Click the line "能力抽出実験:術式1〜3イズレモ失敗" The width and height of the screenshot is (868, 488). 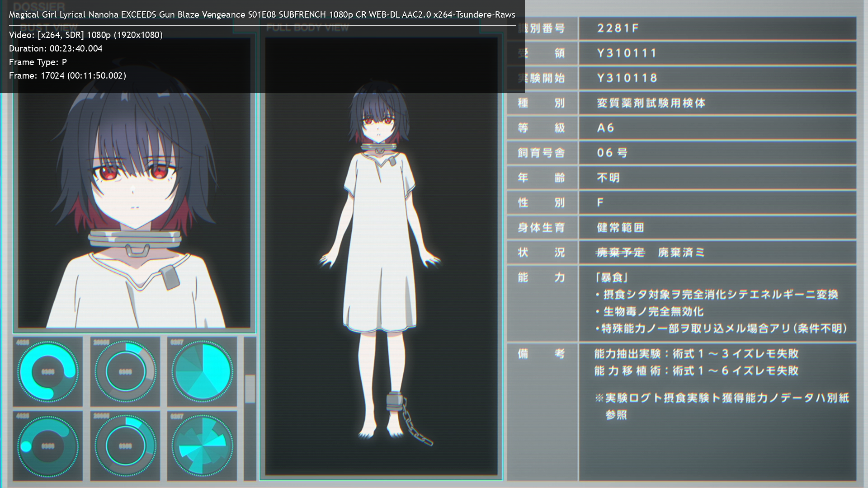pos(697,354)
